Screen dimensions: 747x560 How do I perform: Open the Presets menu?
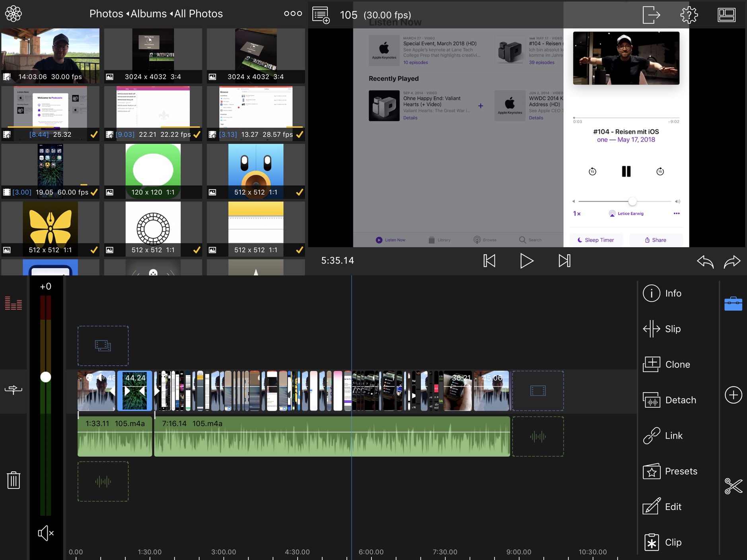tap(670, 471)
